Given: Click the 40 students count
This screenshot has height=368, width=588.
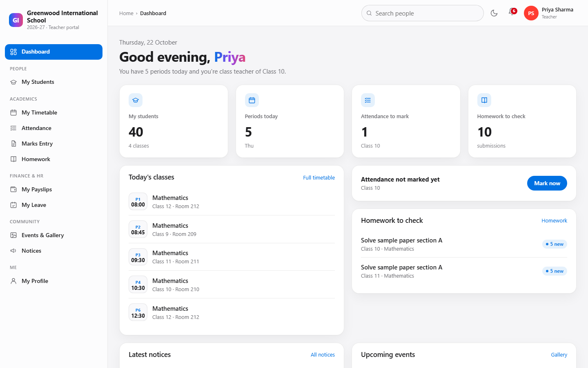Looking at the screenshot, I should [136, 132].
